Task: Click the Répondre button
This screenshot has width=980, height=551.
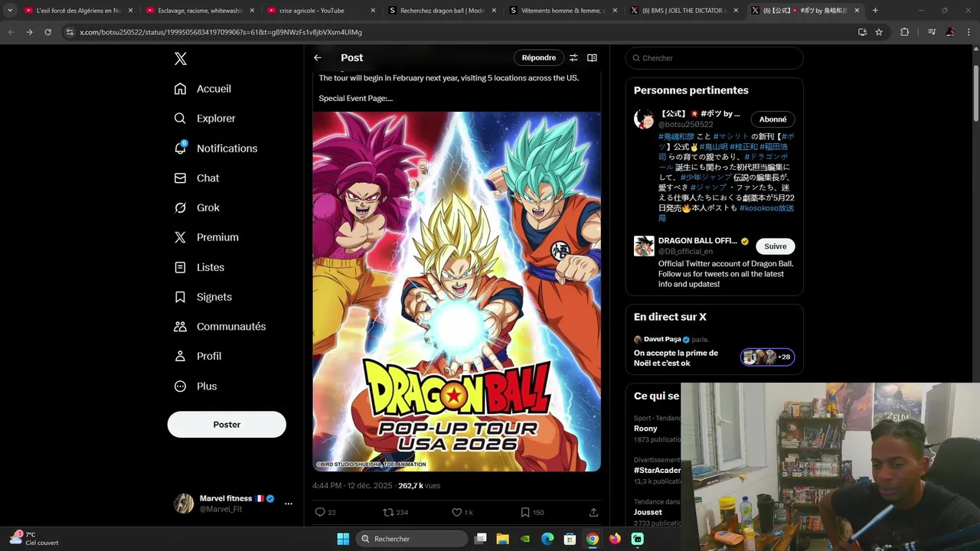Action: coord(539,57)
